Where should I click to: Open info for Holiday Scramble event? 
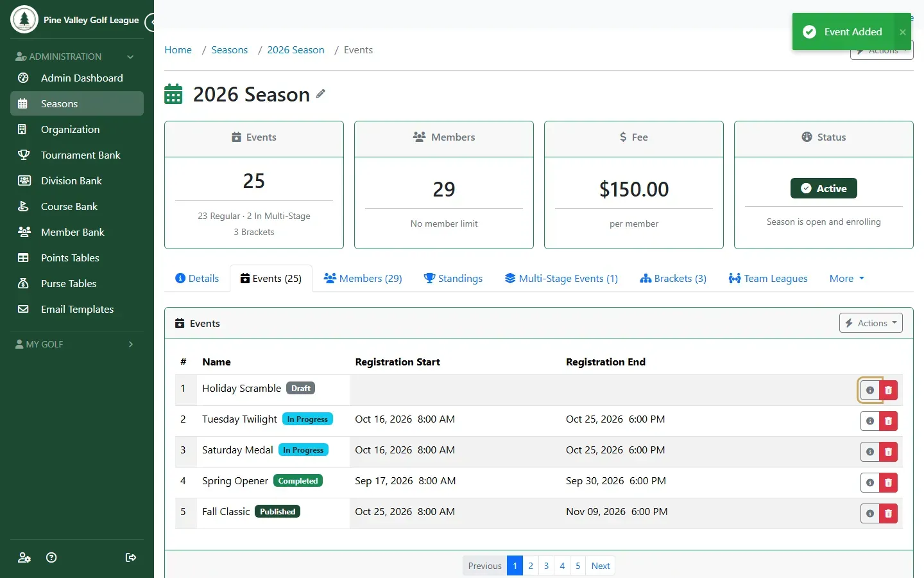coord(870,390)
